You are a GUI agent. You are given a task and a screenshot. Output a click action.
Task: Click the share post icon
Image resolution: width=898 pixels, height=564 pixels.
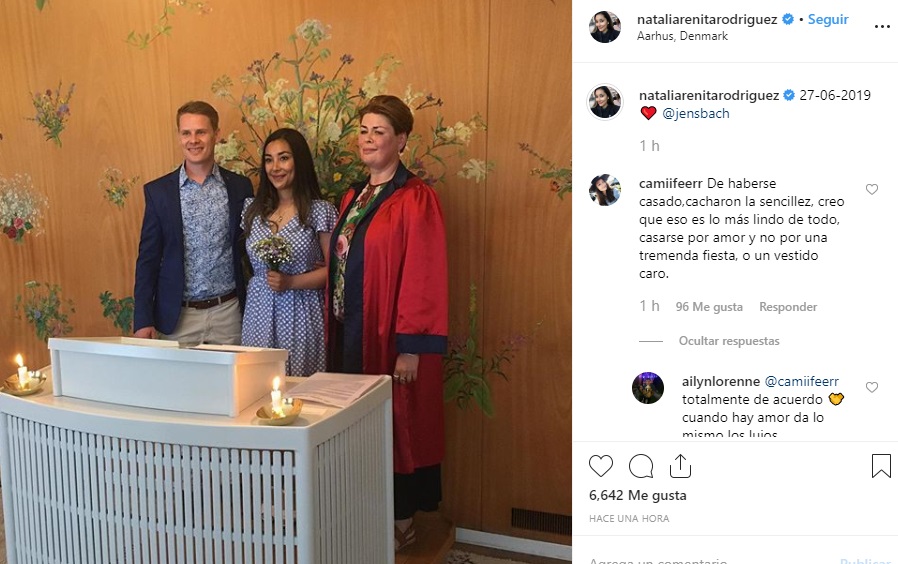click(680, 466)
